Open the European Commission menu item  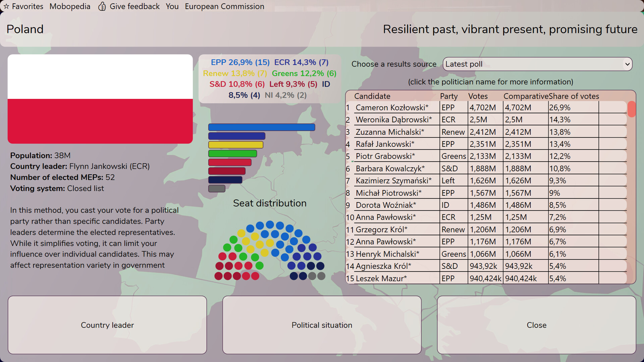tap(224, 6)
